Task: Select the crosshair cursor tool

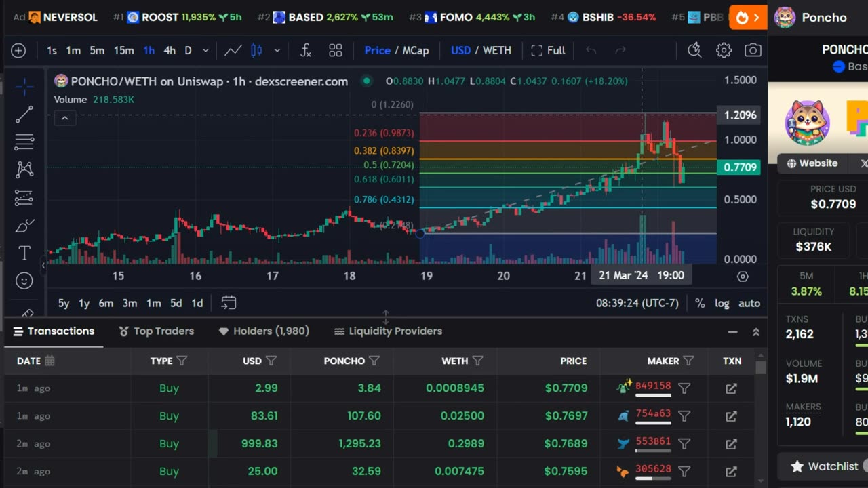Action: 24,86
